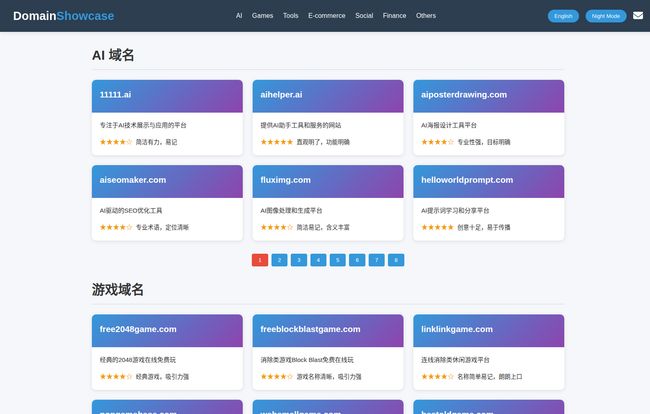Viewport: 650px width, 414px height.
Task: Go to pagination page 4
Action: pos(318,260)
